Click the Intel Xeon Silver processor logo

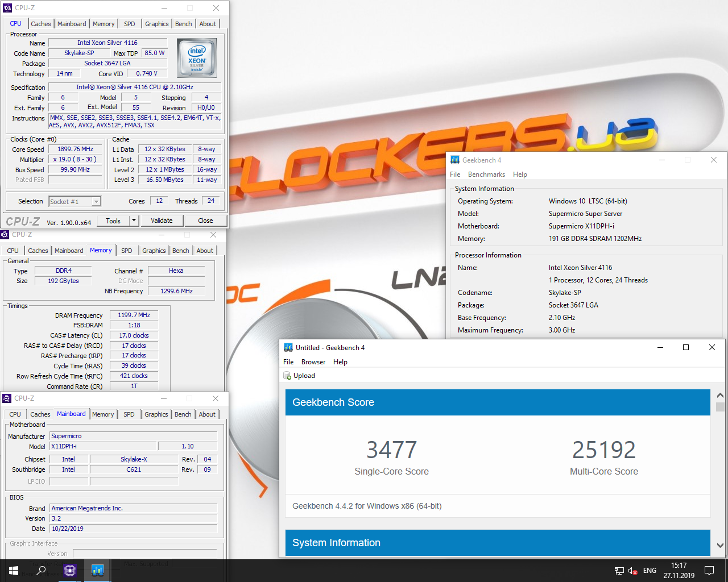tap(197, 57)
